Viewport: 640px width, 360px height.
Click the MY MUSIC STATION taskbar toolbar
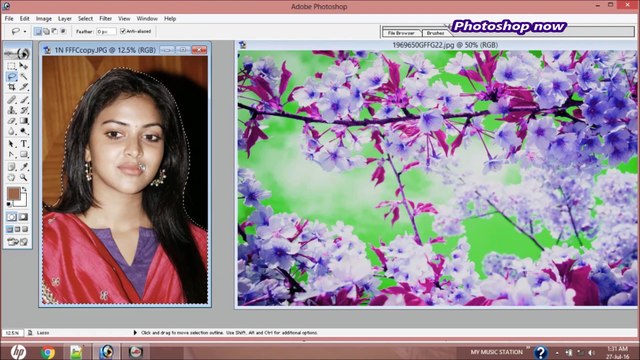[496, 352]
